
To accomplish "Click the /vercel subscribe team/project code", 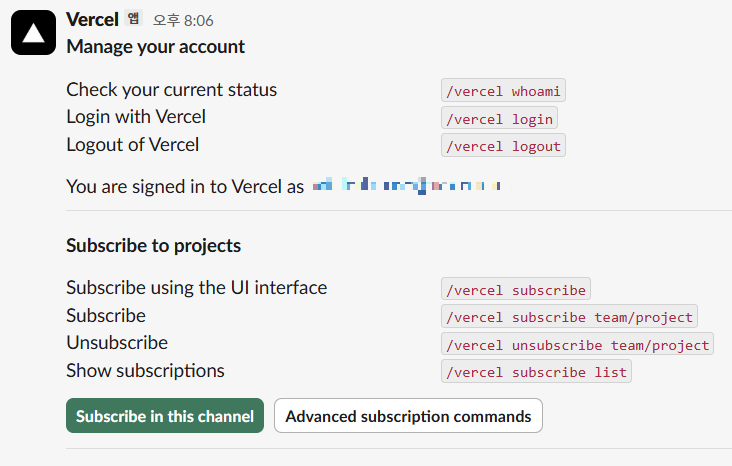I will tap(569, 317).
